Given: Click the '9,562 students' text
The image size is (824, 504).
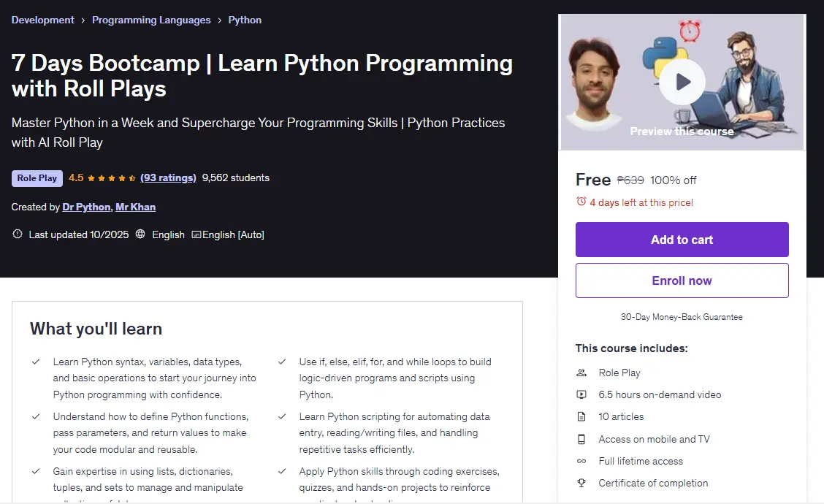Looking at the screenshot, I should (235, 177).
